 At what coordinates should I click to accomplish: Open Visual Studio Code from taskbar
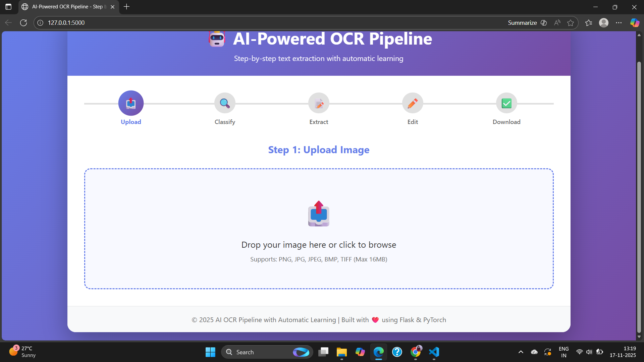[434, 352]
